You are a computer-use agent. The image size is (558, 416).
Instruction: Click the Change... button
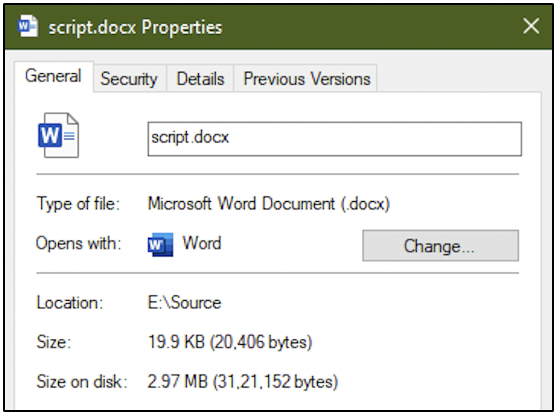441,246
